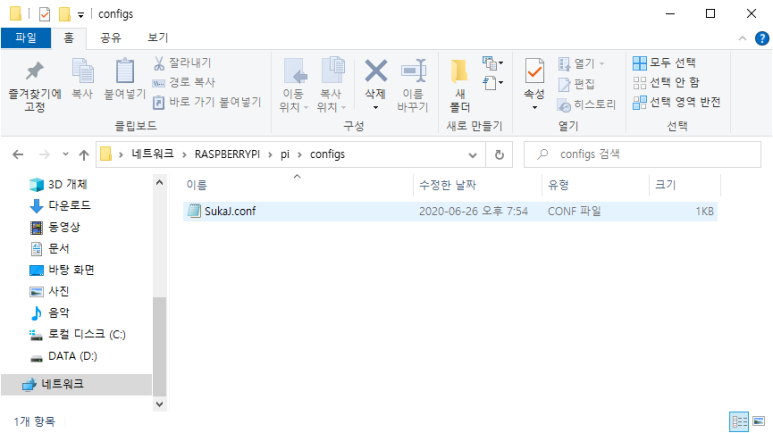Open DATA (D:) drive
The width and height of the screenshot is (773, 433).
pos(63,356)
